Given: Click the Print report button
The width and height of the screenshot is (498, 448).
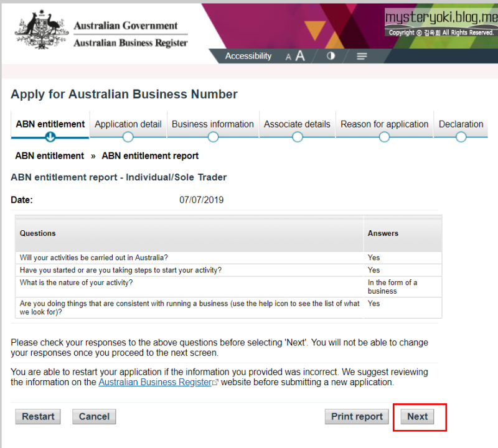Looking at the screenshot, I should point(357,416).
